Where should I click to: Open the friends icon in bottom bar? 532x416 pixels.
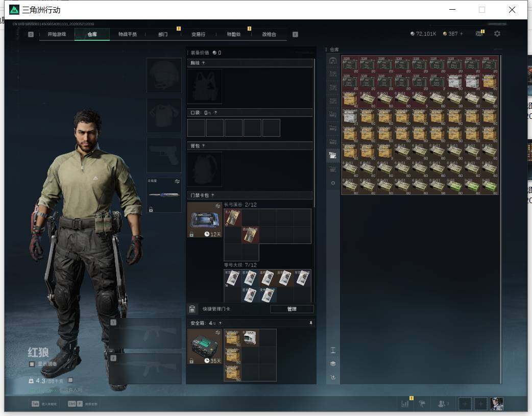442,404
